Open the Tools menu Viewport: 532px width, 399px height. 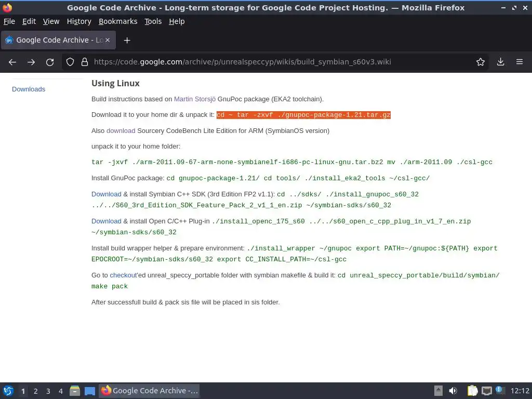[x=153, y=21]
